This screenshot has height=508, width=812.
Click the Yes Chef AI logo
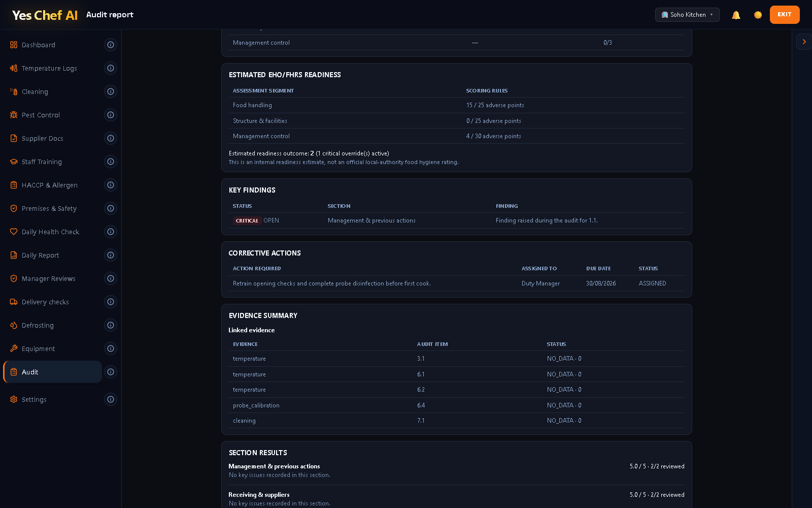[x=45, y=15]
